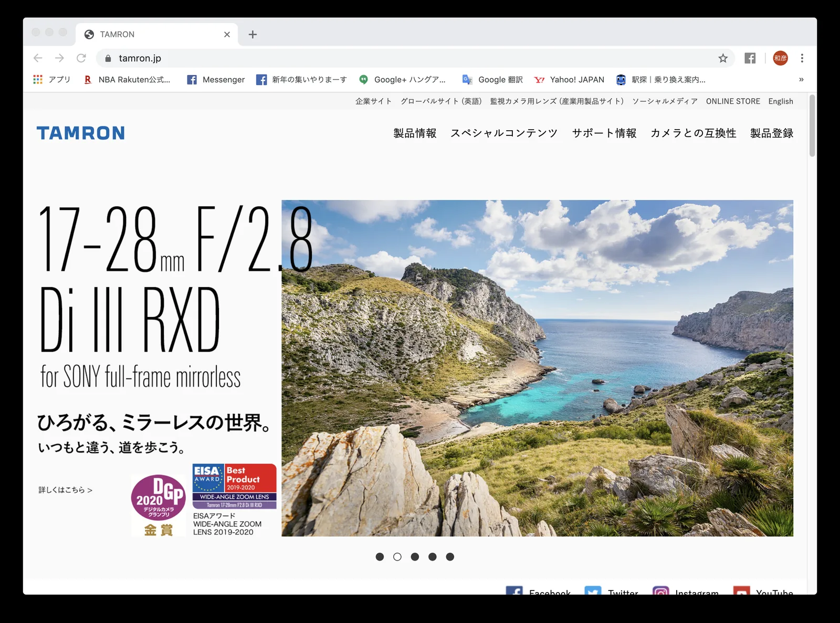Viewport: 840px width, 623px height.
Task: Open the アプリ apps grid bookmark
Action: (x=51, y=79)
